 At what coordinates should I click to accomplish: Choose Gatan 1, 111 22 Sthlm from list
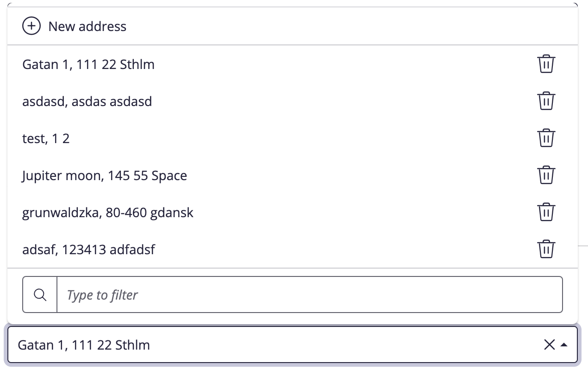293,64
